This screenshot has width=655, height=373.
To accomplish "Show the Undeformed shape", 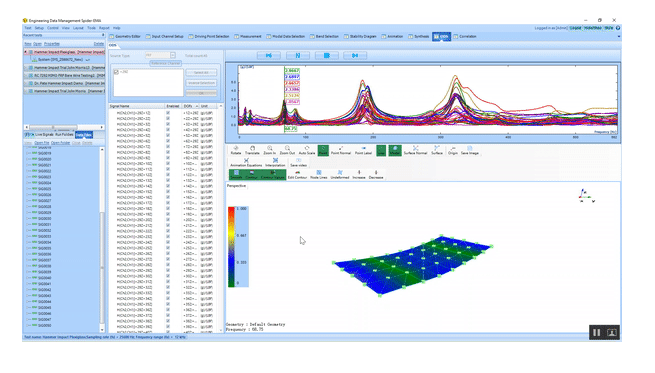I will click(340, 175).
